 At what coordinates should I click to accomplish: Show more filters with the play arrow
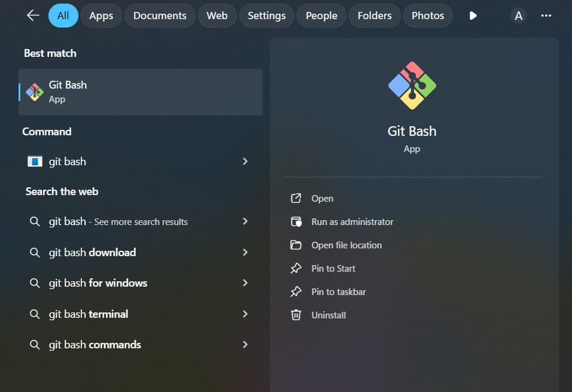click(x=473, y=16)
